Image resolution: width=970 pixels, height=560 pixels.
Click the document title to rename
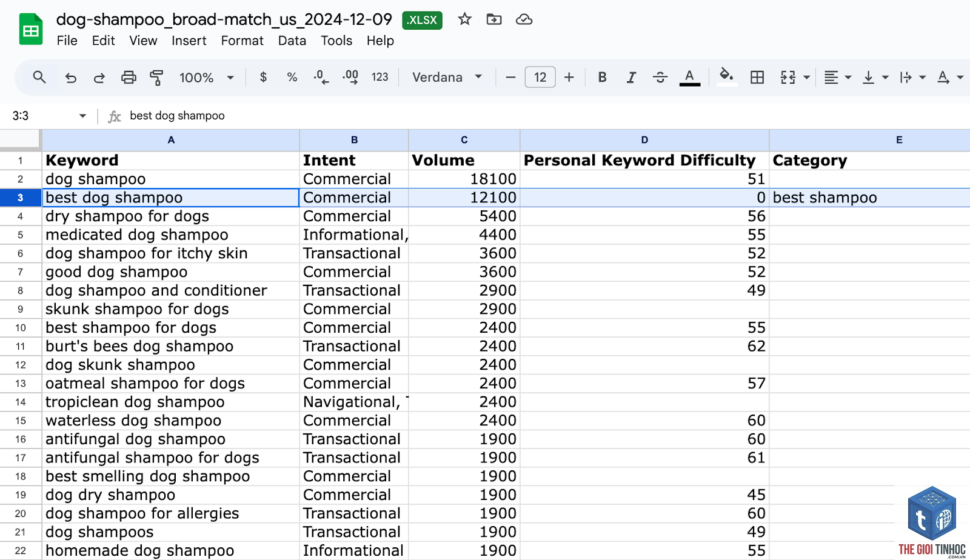(x=224, y=19)
